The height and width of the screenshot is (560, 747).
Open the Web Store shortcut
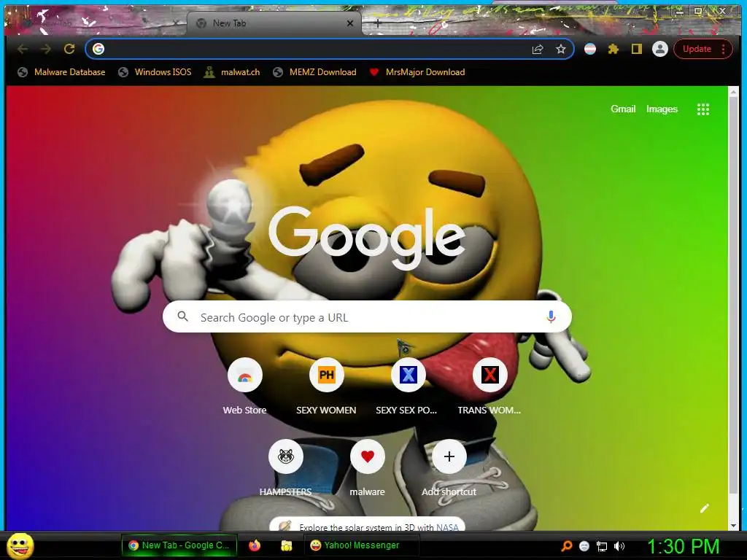[245, 375]
